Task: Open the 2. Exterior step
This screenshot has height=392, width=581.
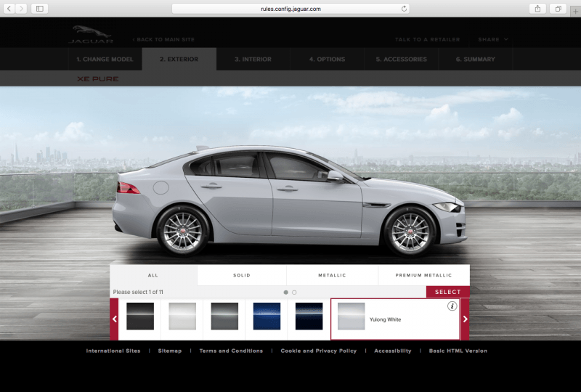Action: 179,59
